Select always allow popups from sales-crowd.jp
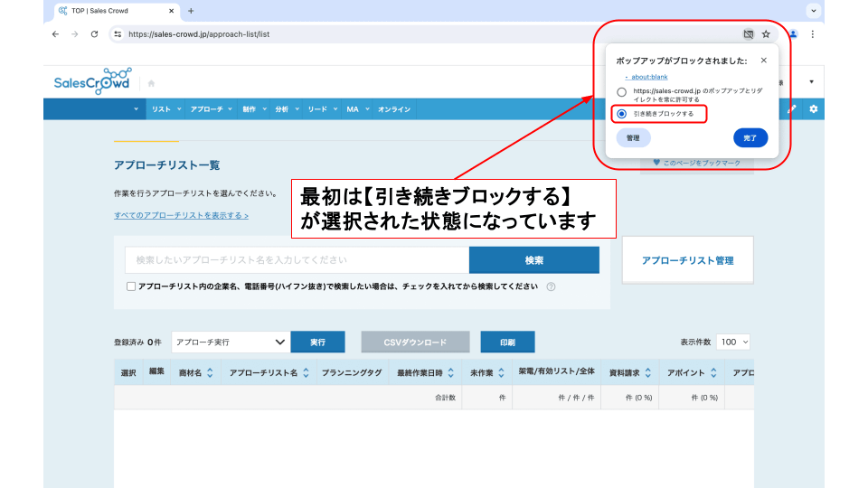868x488 pixels. tap(621, 92)
